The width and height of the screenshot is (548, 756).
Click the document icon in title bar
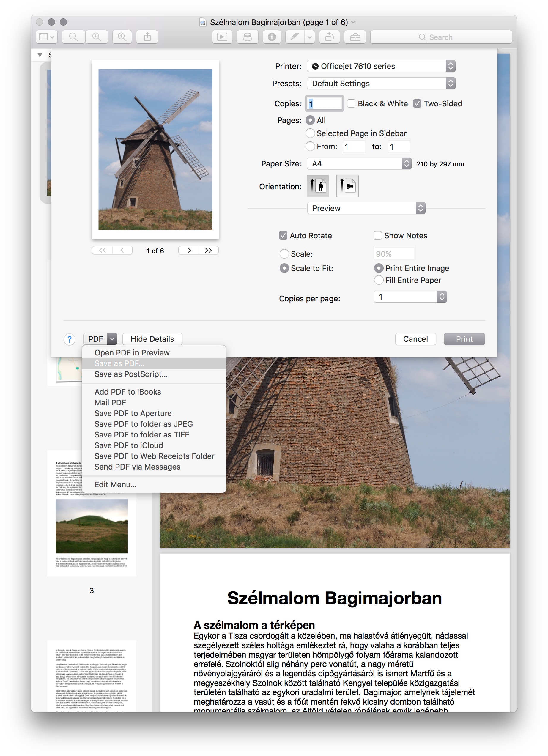pos(203,22)
